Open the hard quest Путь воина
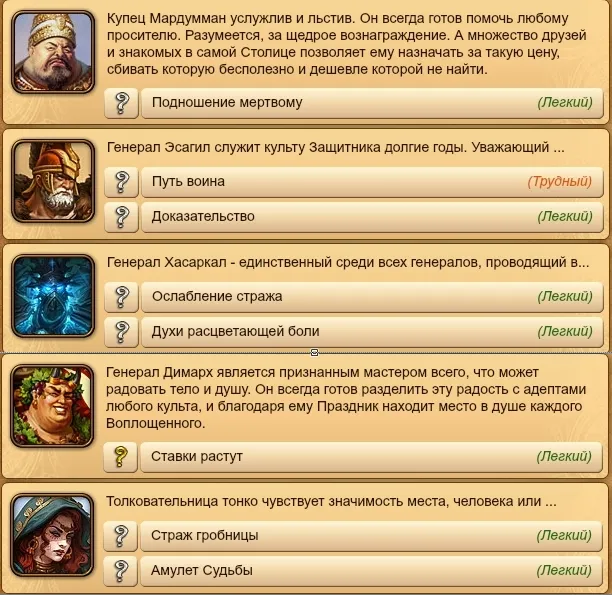Screen dimensions: 612x595 coord(372,182)
